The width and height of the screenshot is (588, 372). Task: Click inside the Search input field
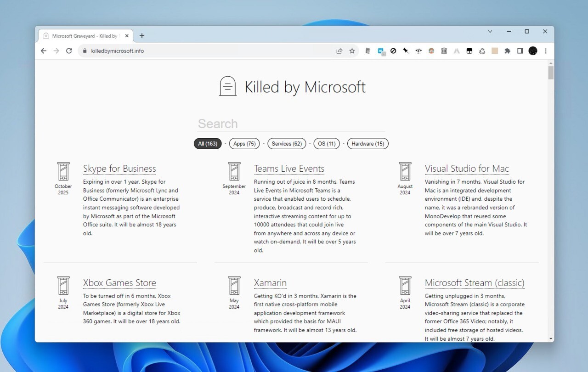coord(291,123)
